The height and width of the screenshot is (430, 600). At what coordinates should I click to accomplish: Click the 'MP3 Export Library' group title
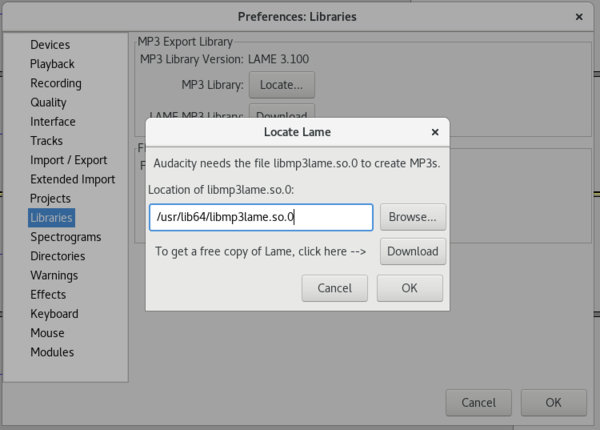[185, 42]
